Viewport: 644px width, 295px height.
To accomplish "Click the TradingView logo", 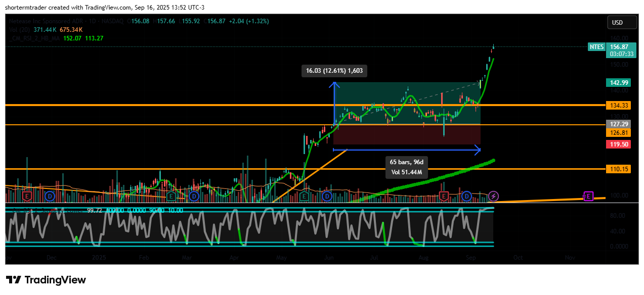I will click(46, 280).
